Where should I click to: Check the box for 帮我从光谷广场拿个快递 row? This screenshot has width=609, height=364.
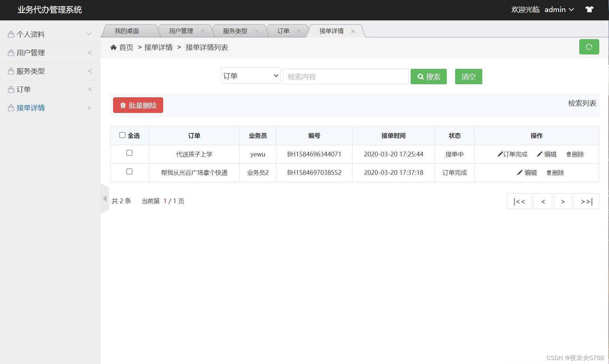click(129, 171)
